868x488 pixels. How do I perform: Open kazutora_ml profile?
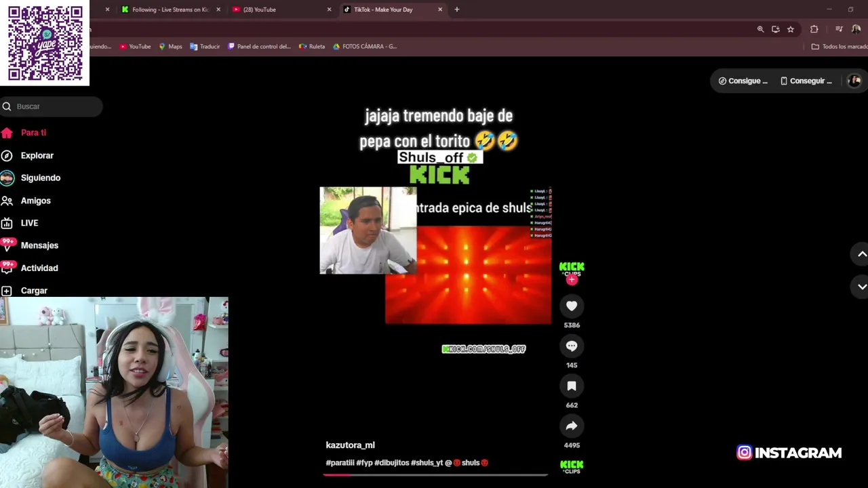click(x=350, y=445)
